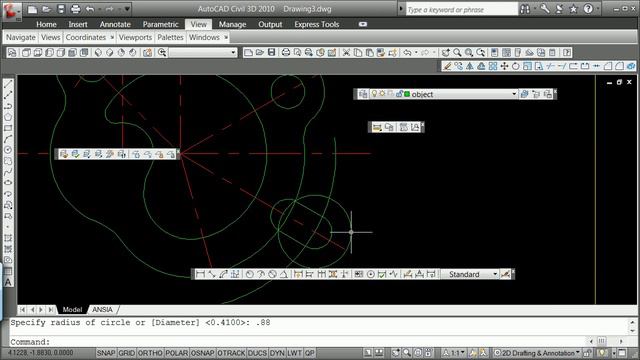640x360 pixels.
Task: Click Plot printer icon in Standard toolbar
Action: point(286,53)
